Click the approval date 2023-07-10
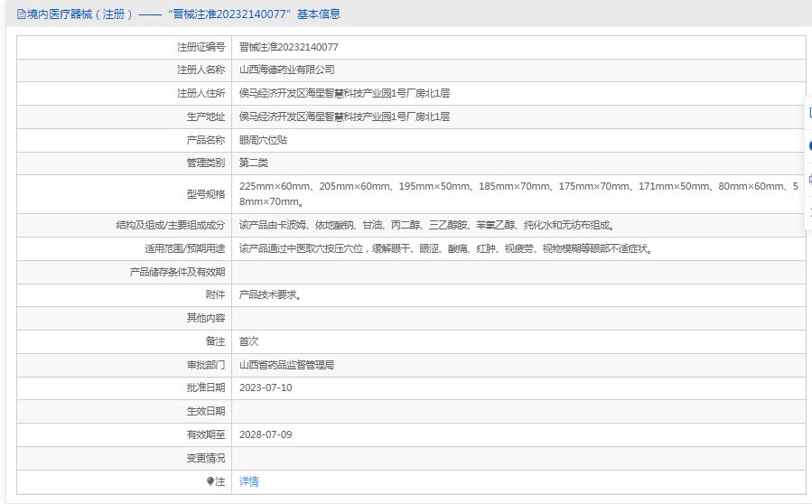The height and width of the screenshot is (504, 812). coord(266,387)
